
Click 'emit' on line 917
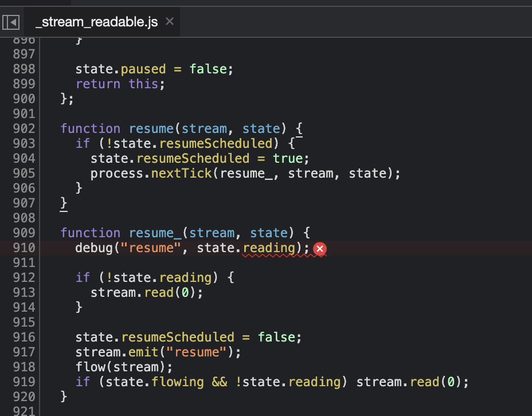tap(143, 352)
